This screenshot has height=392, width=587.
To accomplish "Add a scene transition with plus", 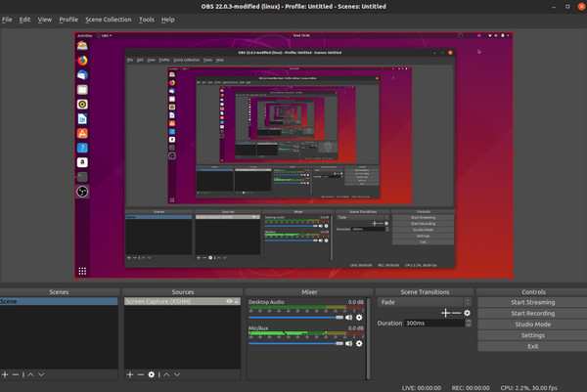I will pyautogui.click(x=445, y=313).
